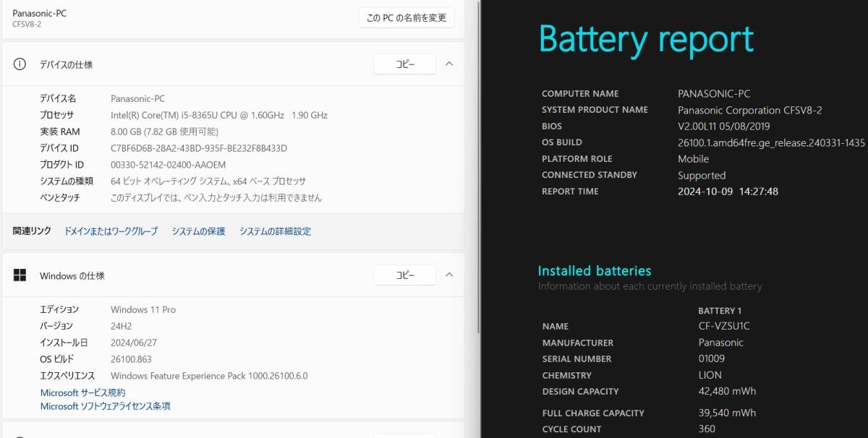Screen dimensions: 868x438
Task: Click the device specifications info icon
Action: [x=20, y=64]
